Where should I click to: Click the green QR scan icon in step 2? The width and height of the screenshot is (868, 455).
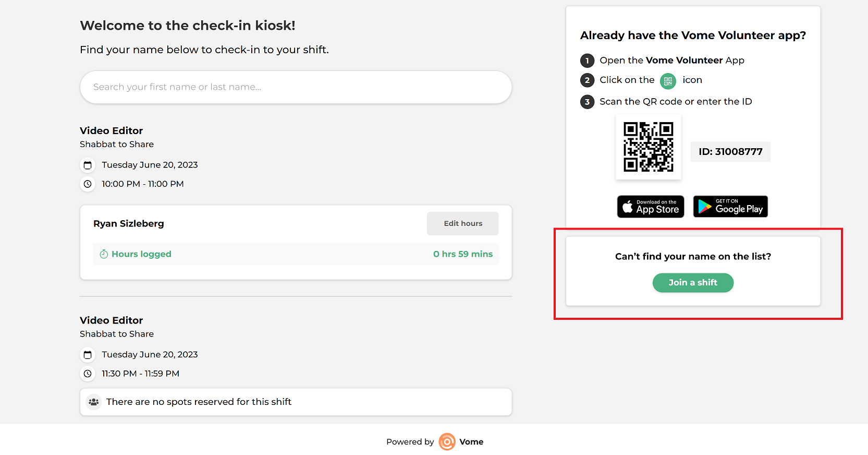pyautogui.click(x=667, y=81)
